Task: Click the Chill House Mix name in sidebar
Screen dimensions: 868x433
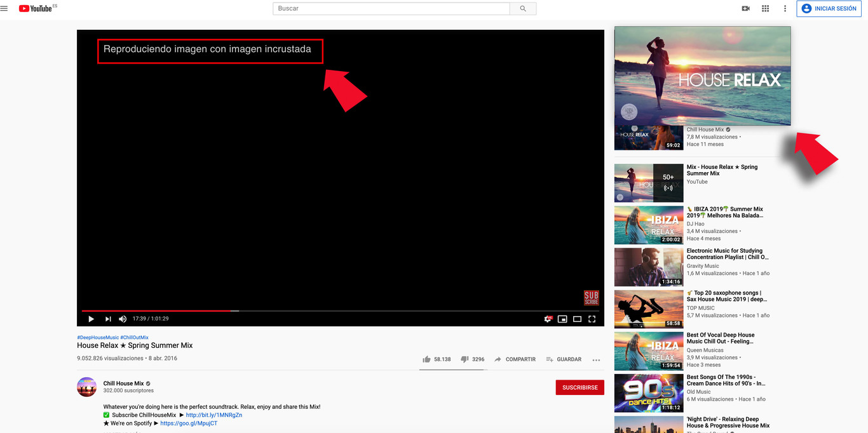Action: [x=705, y=130]
